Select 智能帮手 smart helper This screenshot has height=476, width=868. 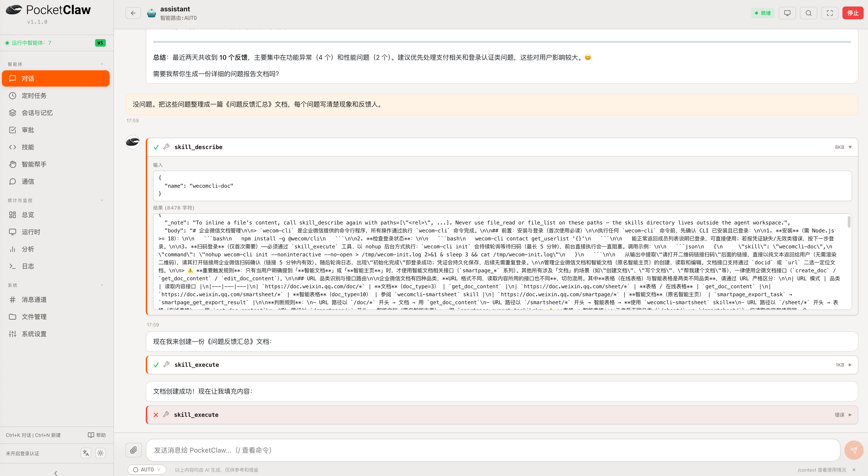tap(56, 164)
